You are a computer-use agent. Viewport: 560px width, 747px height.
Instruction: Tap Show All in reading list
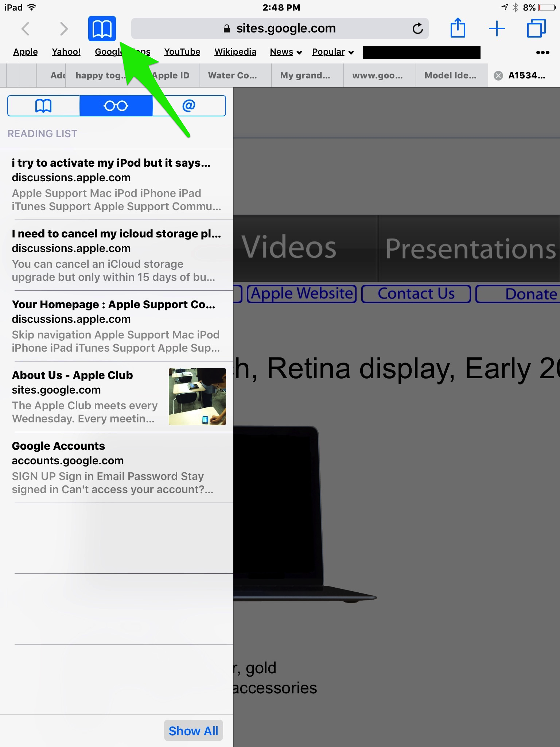coord(193,731)
